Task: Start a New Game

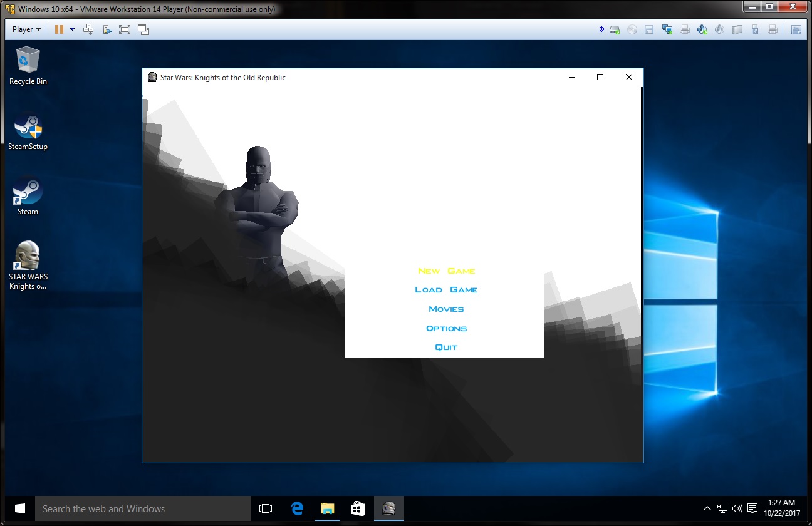Action: pos(447,271)
